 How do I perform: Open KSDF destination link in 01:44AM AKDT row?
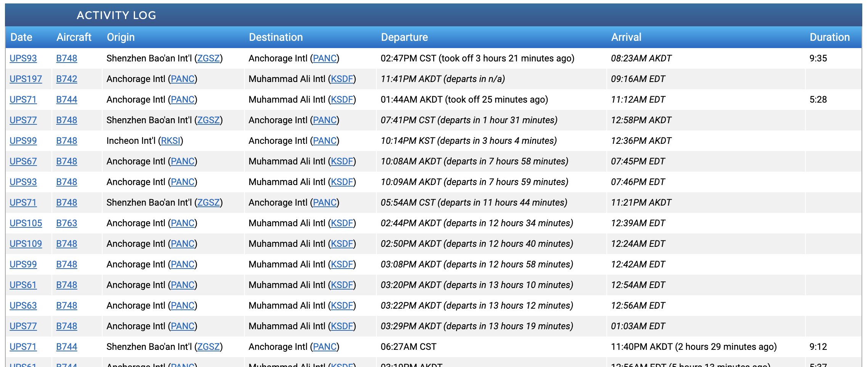[342, 100]
